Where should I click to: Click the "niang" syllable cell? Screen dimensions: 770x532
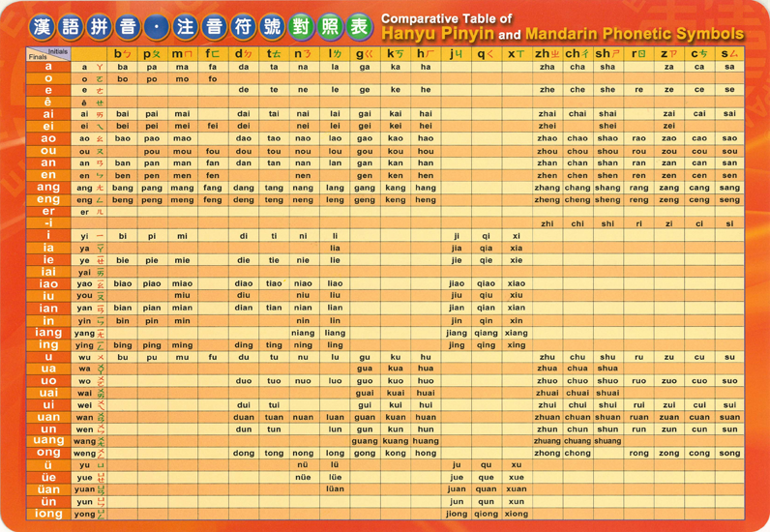point(303,333)
